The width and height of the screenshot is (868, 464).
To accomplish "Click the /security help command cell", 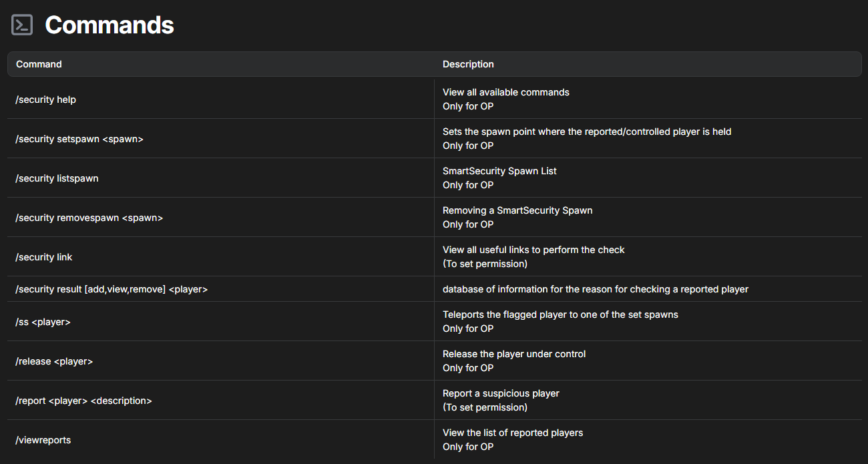I will pos(45,99).
